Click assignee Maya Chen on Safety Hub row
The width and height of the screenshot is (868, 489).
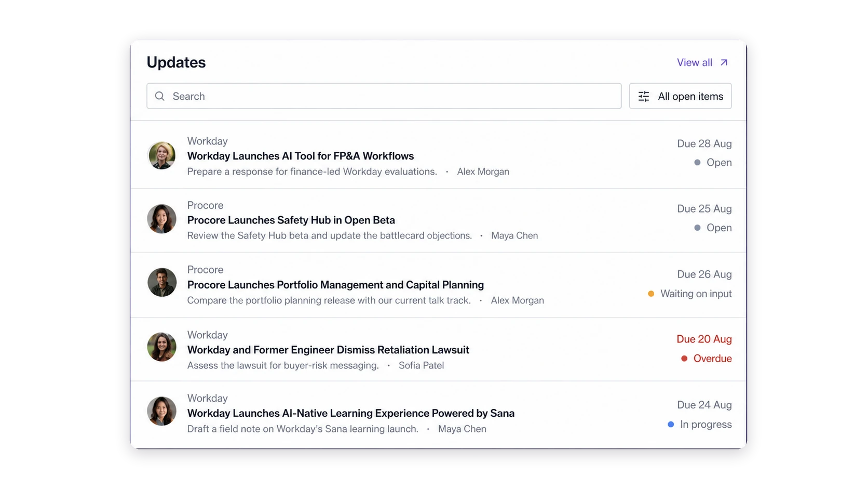(514, 235)
